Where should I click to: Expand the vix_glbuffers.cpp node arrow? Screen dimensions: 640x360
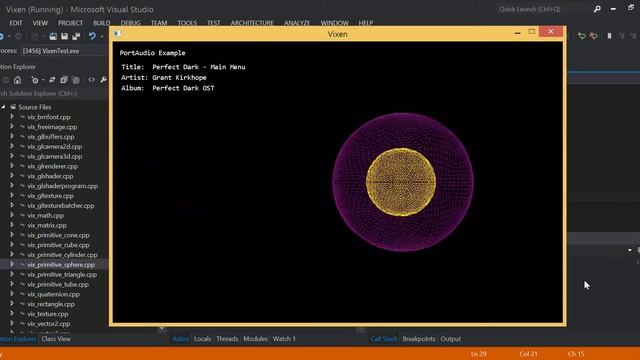[12, 136]
